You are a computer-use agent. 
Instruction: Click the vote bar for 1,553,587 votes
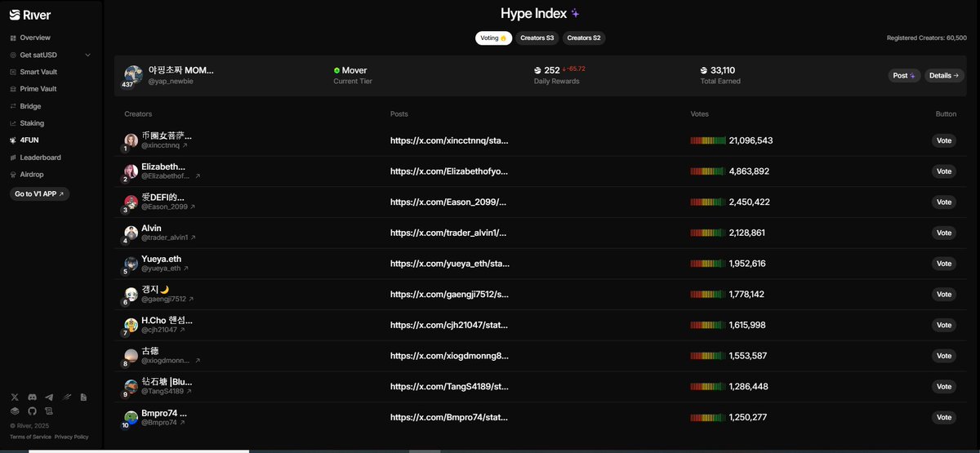[x=708, y=356]
